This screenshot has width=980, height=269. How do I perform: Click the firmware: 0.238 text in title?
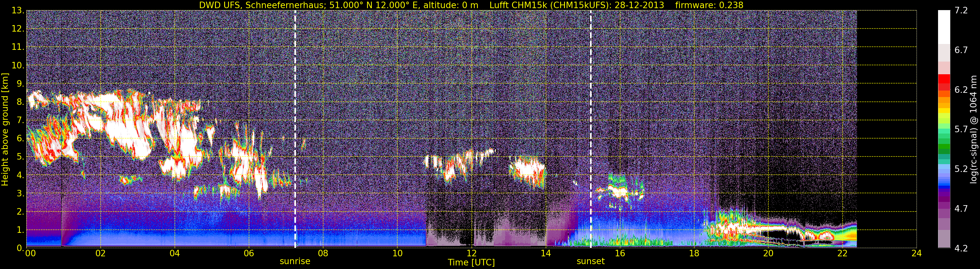point(709,5)
